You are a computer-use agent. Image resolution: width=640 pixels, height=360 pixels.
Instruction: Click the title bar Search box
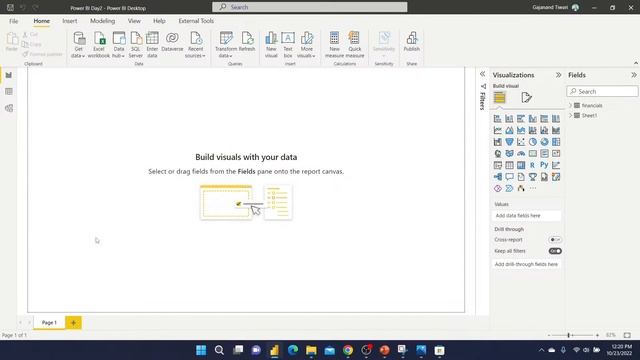(x=309, y=7)
